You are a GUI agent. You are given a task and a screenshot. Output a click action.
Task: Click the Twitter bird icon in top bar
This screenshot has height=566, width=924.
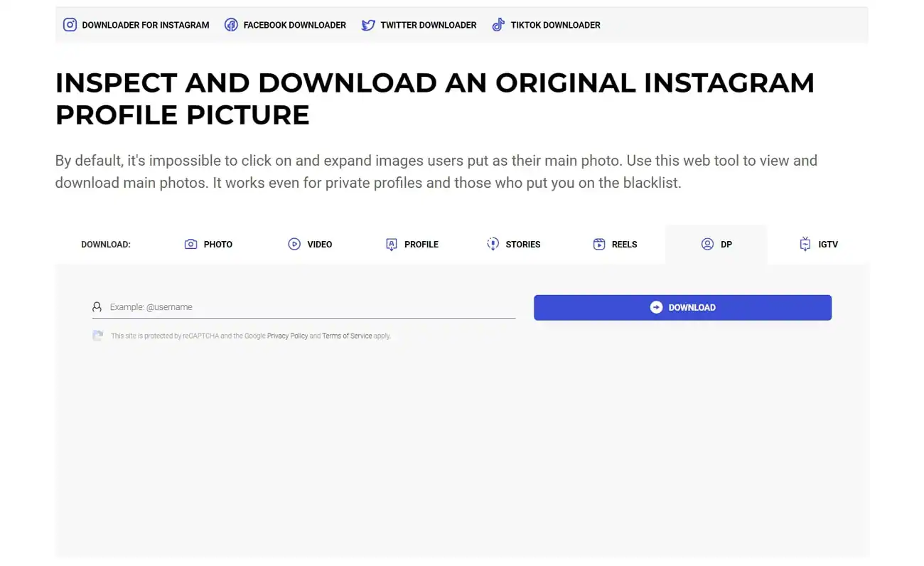(x=368, y=25)
